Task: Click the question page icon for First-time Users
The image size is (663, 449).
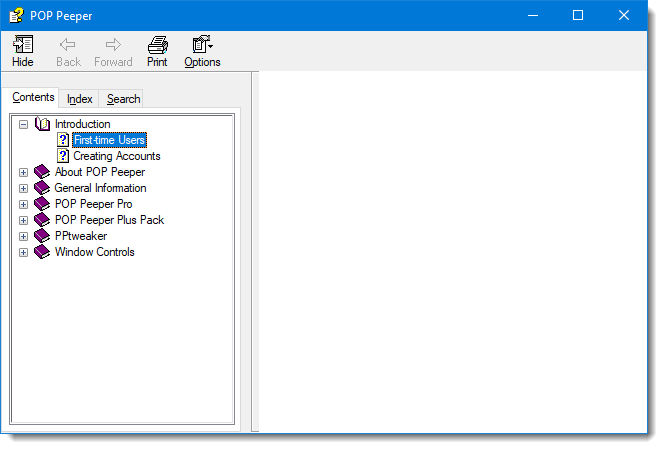Action: [x=63, y=140]
